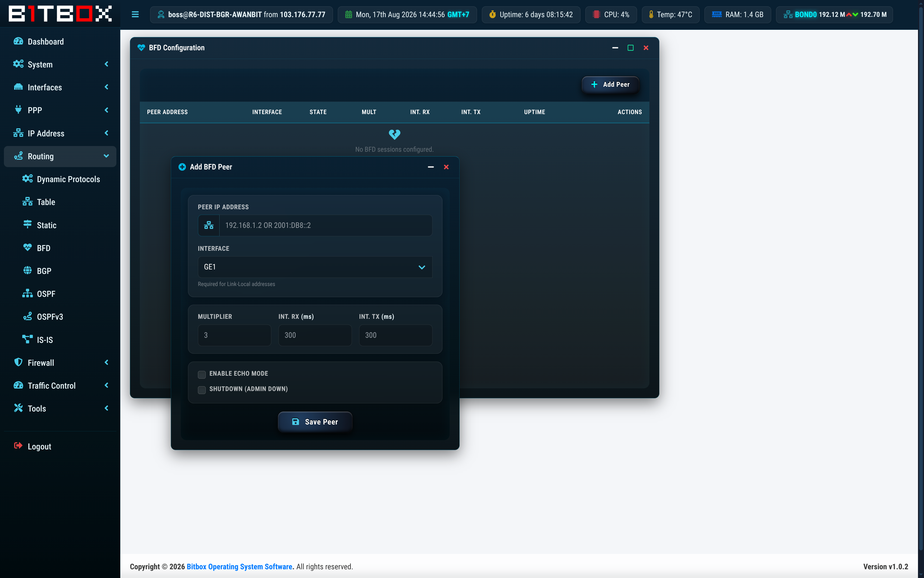Enable the Echo Mode checkbox

pyautogui.click(x=202, y=374)
